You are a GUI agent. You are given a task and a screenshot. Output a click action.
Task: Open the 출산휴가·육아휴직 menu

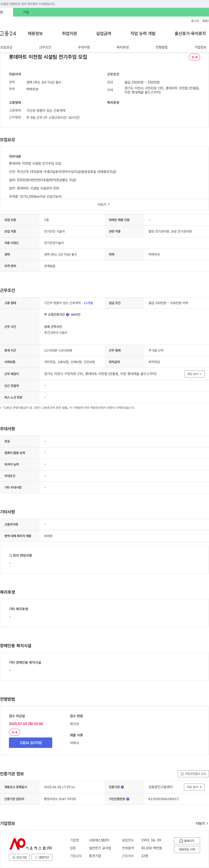[190, 33]
